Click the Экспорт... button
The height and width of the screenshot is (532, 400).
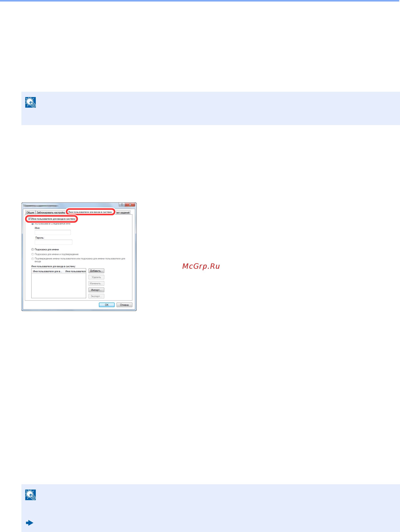[96, 296]
